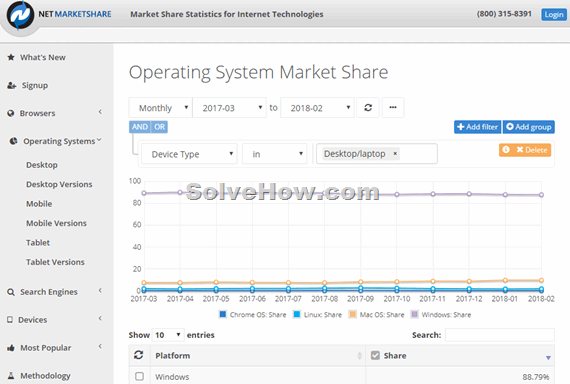Sort by the Platform column sort arrows
The image size is (570, 384).
pyautogui.click(x=360, y=356)
